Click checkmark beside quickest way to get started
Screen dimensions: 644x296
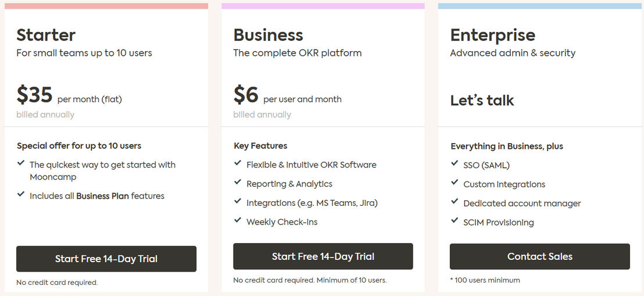tap(20, 163)
